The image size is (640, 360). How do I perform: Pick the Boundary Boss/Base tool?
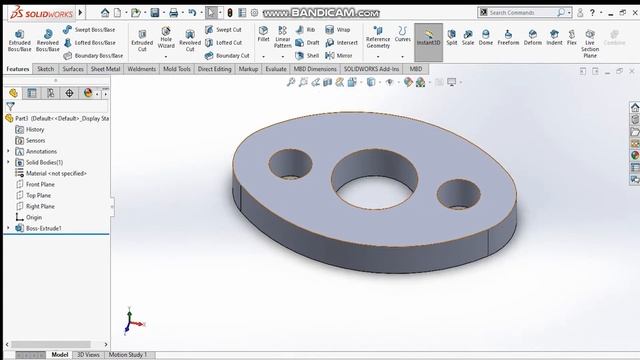tap(93, 56)
